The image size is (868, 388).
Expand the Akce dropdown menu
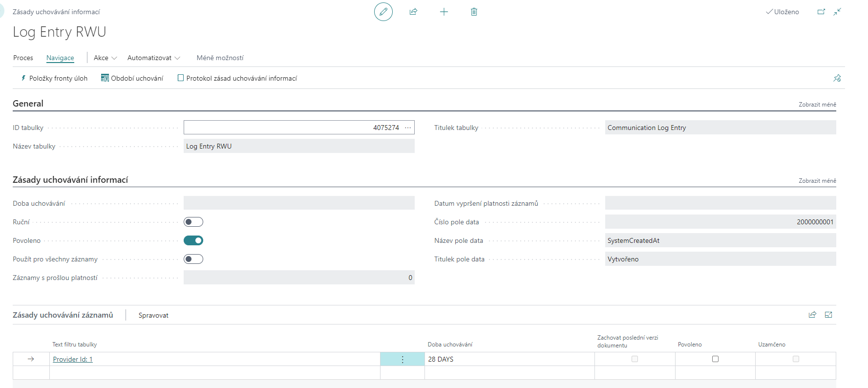point(105,58)
